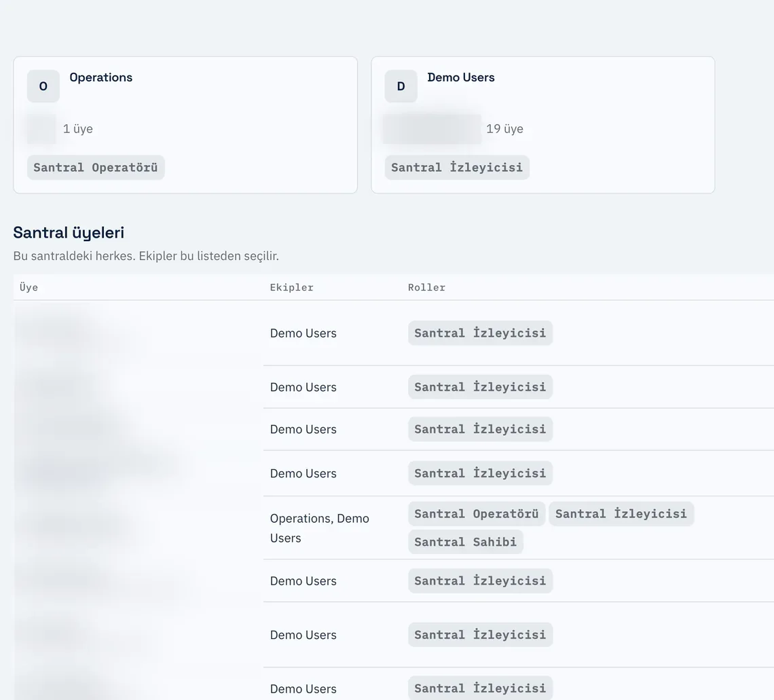Image resolution: width=774 pixels, height=700 pixels.
Task: Select the Operations team title
Action: click(x=100, y=77)
